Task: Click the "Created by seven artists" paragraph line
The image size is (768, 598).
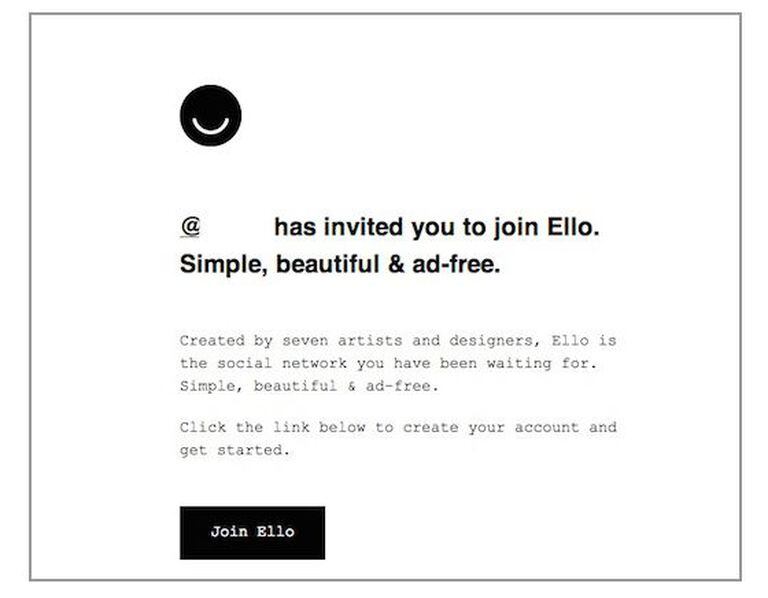Action: [x=397, y=341]
